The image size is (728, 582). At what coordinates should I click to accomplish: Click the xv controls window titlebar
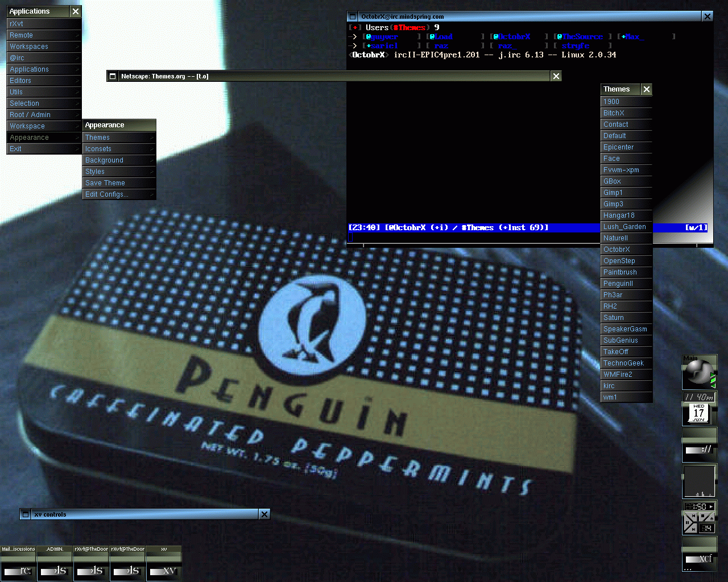coord(144,514)
